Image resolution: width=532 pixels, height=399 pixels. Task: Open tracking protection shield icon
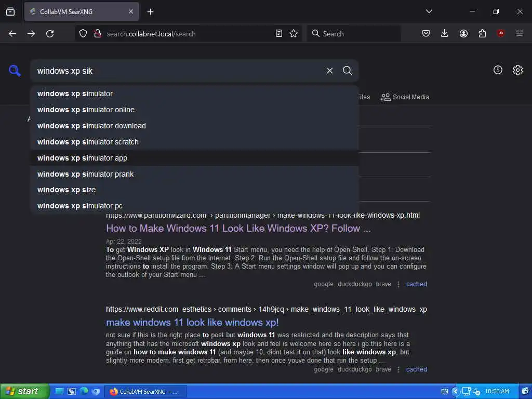click(83, 33)
